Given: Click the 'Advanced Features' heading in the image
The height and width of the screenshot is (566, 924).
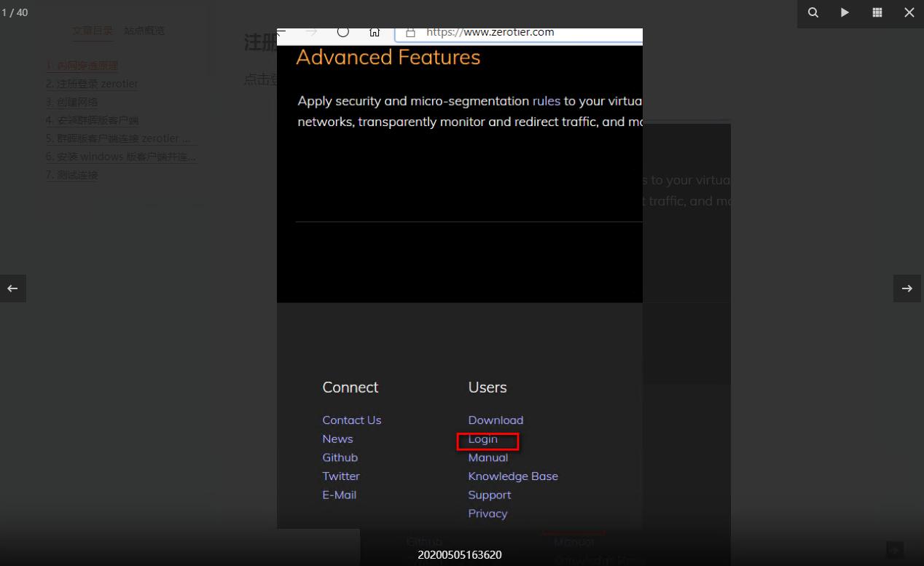Looking at the screenshot, I should tap(388, 57).
